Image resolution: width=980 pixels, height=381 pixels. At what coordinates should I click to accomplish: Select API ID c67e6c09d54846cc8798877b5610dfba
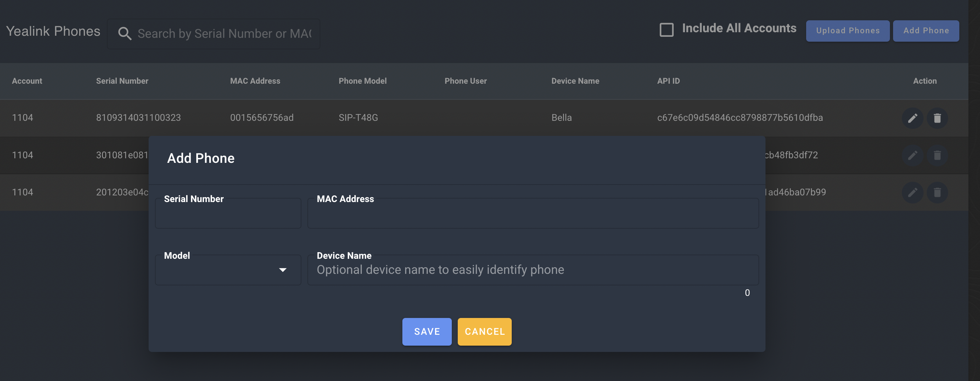tap(740, 118)
